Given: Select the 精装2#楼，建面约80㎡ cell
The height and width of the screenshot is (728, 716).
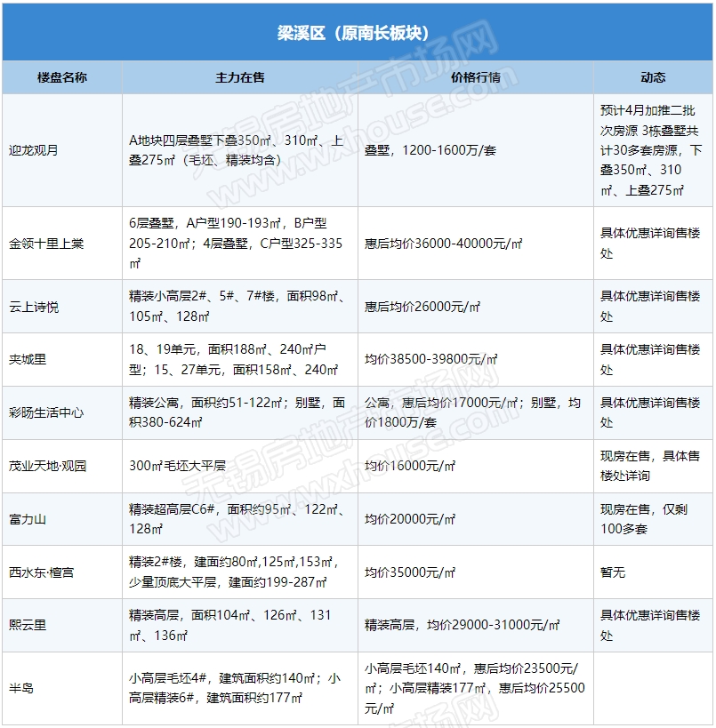Looking at the screenshot, I should [240, 572].
